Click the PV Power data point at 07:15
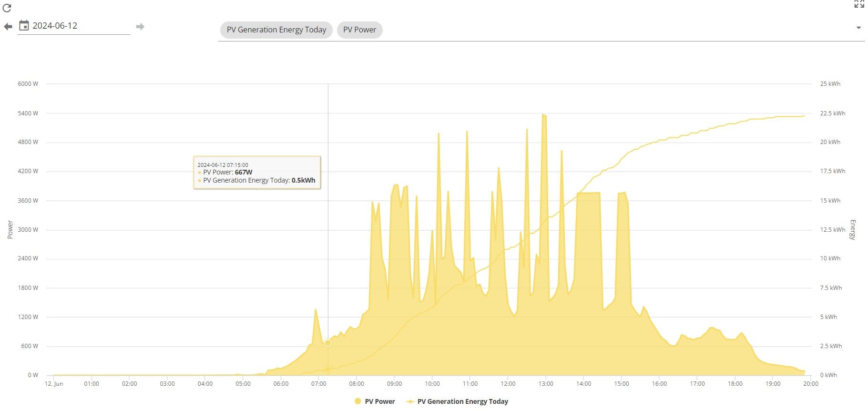Screen dimensions: 868x411 [328, 343]
